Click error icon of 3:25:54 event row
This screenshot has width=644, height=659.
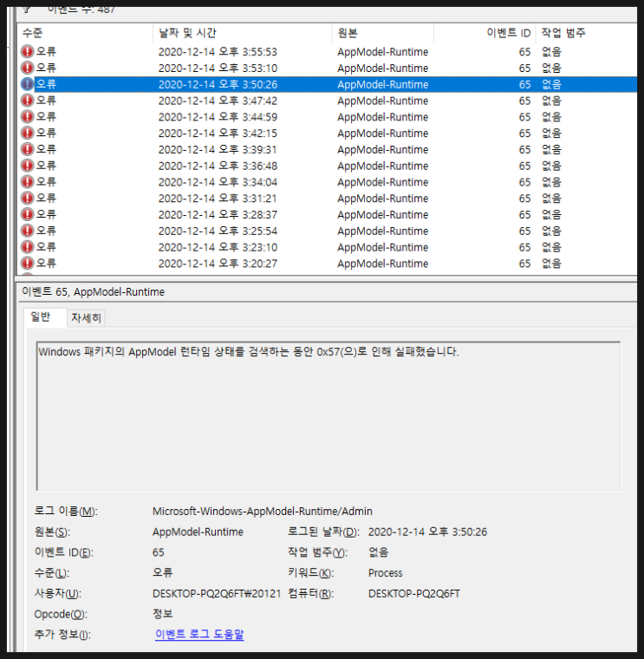(x=28, y=231)
